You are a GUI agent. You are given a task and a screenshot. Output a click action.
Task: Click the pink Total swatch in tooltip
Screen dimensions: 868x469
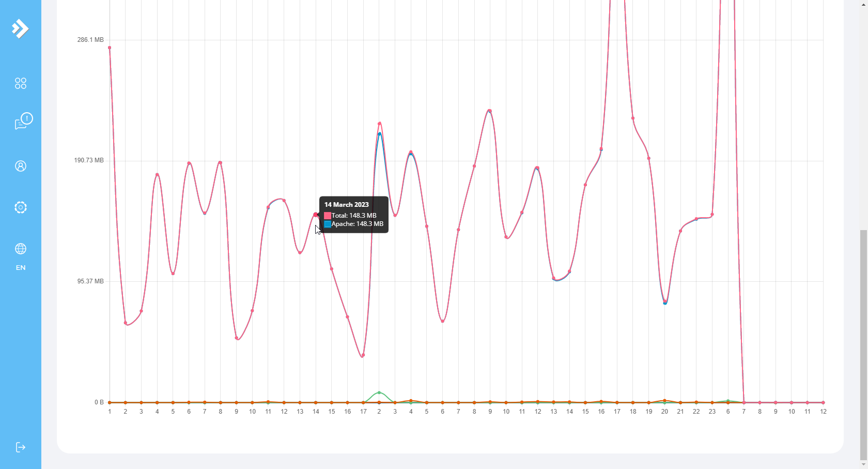point(328,216)
